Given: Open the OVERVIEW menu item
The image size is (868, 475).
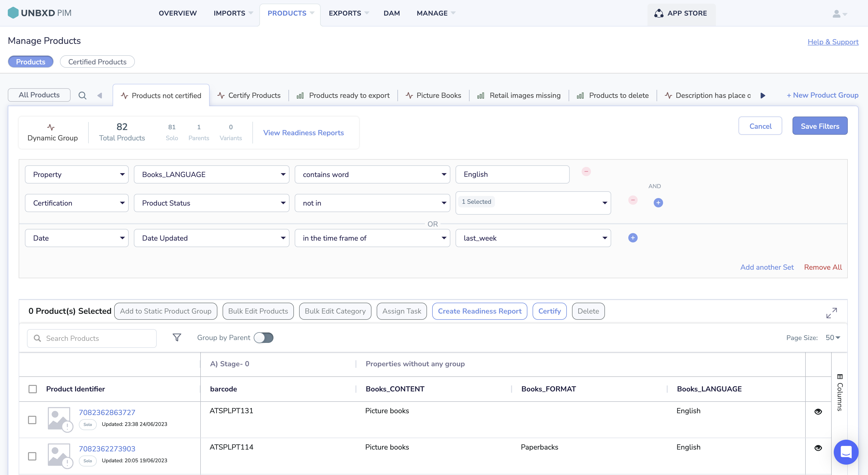Looking at the screenshot, I should [178, 13].
